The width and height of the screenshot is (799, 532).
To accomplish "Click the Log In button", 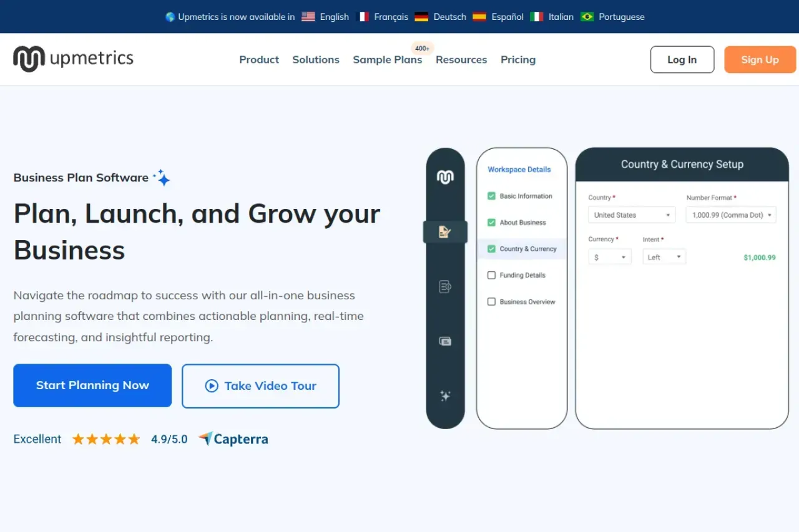I will (x=682, y=60).
